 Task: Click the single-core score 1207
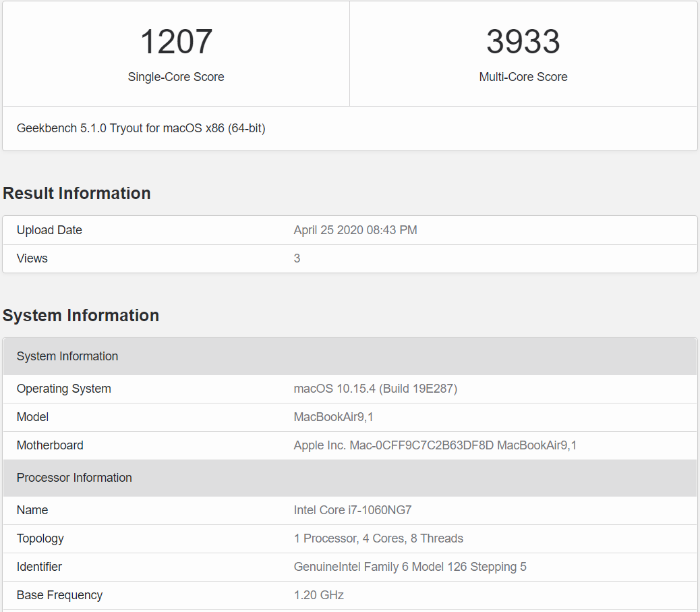point(176,42)
